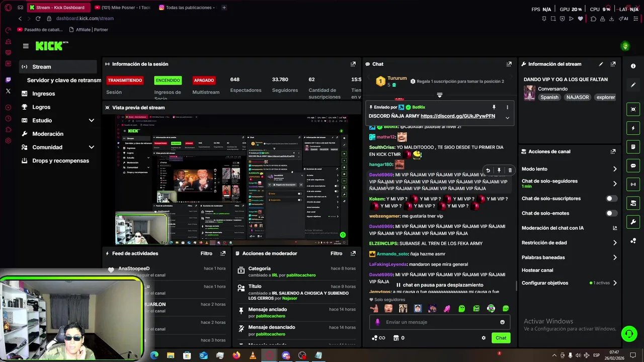Open Moderación del chat con IA
The image size is (644, 362).
click(569, 228)
